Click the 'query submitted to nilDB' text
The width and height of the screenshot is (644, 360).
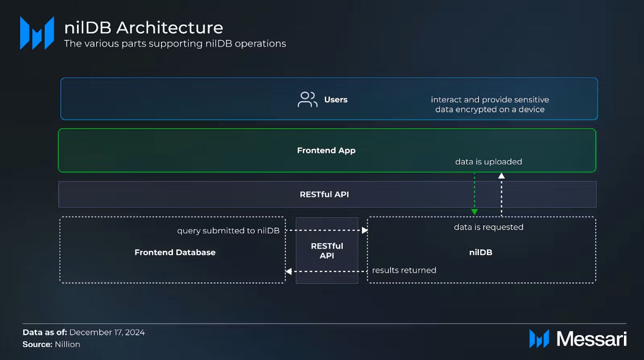pyautogui.click(x=228, y=231)
